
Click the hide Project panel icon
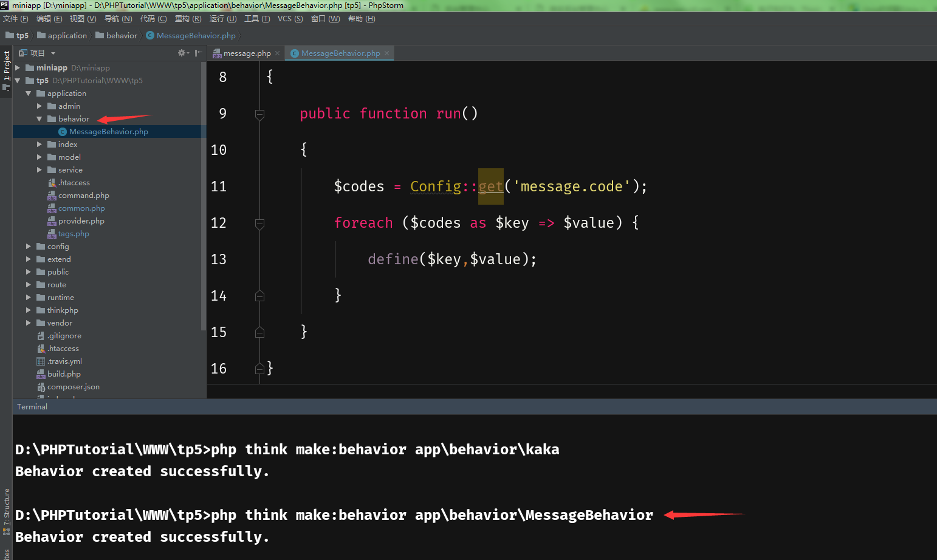click(198, 53)
